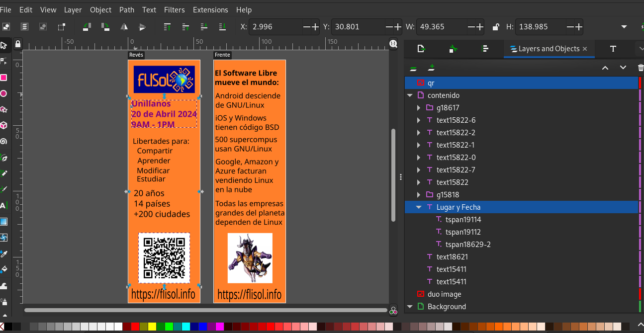Screen dimensions: 644x333
Task: Collapse the Background layer
Action: 410,307
